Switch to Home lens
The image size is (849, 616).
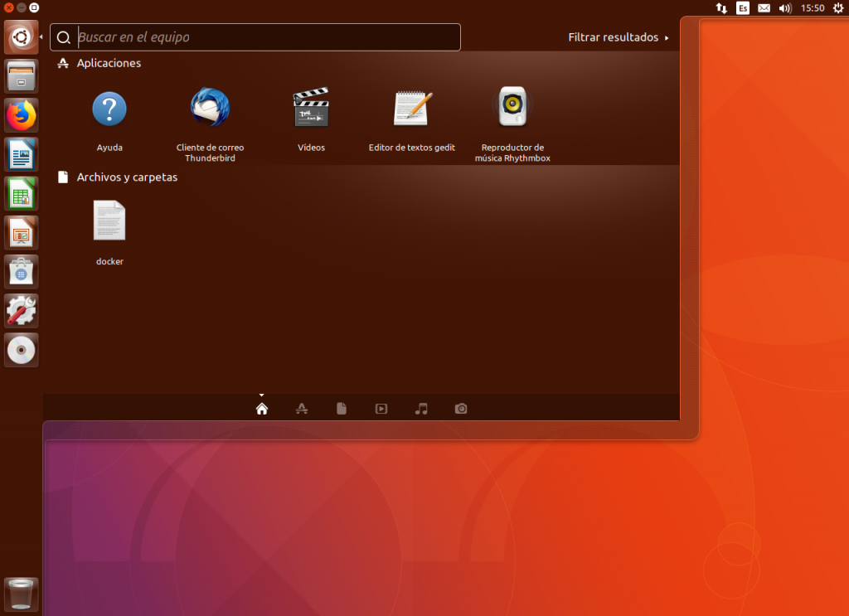(x=261, y=409)
